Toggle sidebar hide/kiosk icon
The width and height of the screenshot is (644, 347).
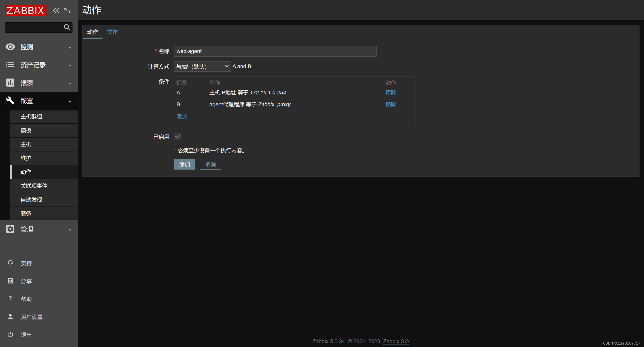pyautogui.click(x=67, y=11)
